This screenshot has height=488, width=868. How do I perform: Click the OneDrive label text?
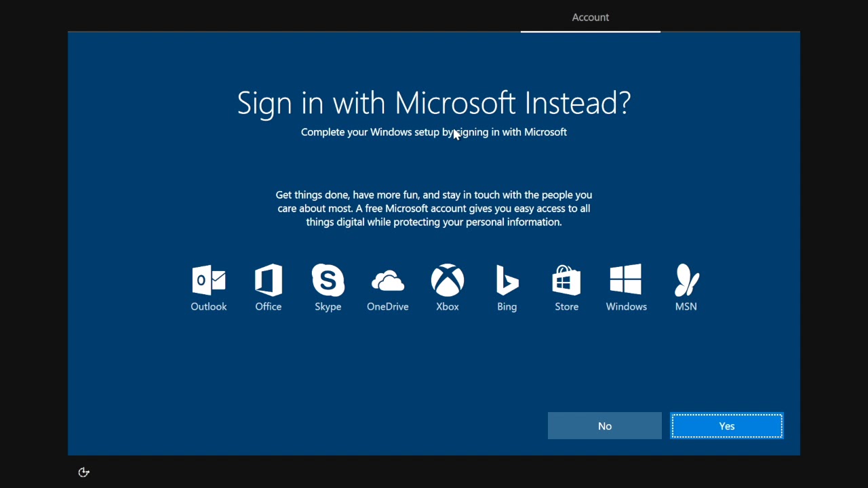point(388,306)
